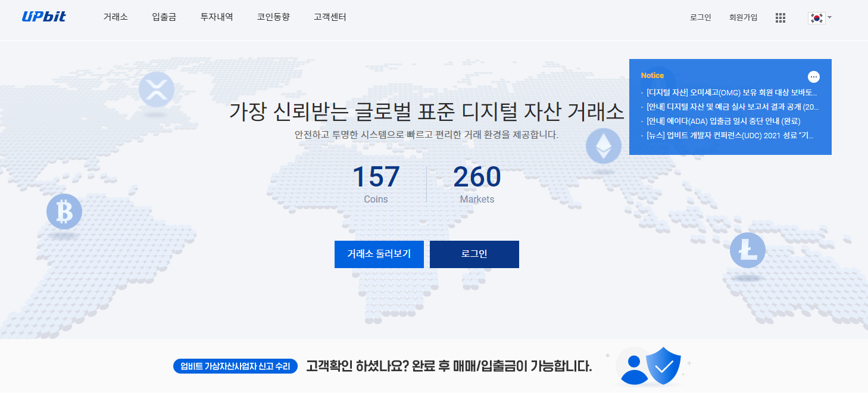The width and height of the screenshot is (868, 398).
Task: Open the 입출금 menu
Action: [x=164, y=17]
